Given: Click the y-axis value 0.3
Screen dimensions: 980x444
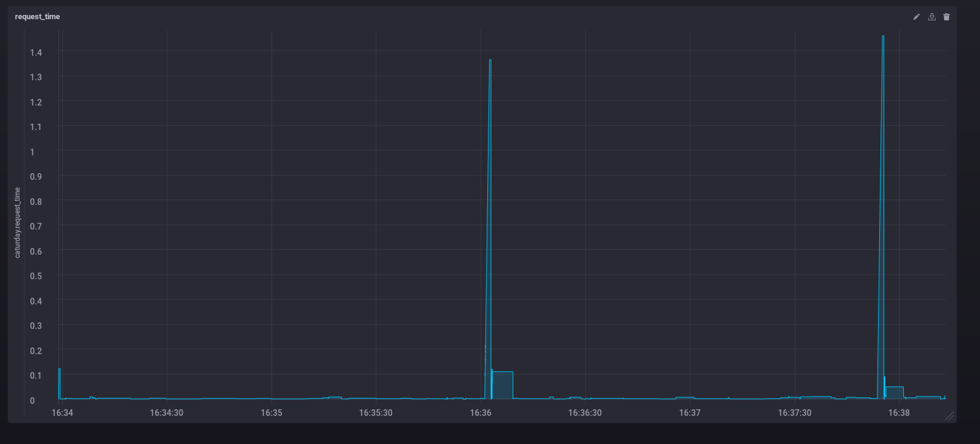Looking at the screenshot, I should [36, 326].
